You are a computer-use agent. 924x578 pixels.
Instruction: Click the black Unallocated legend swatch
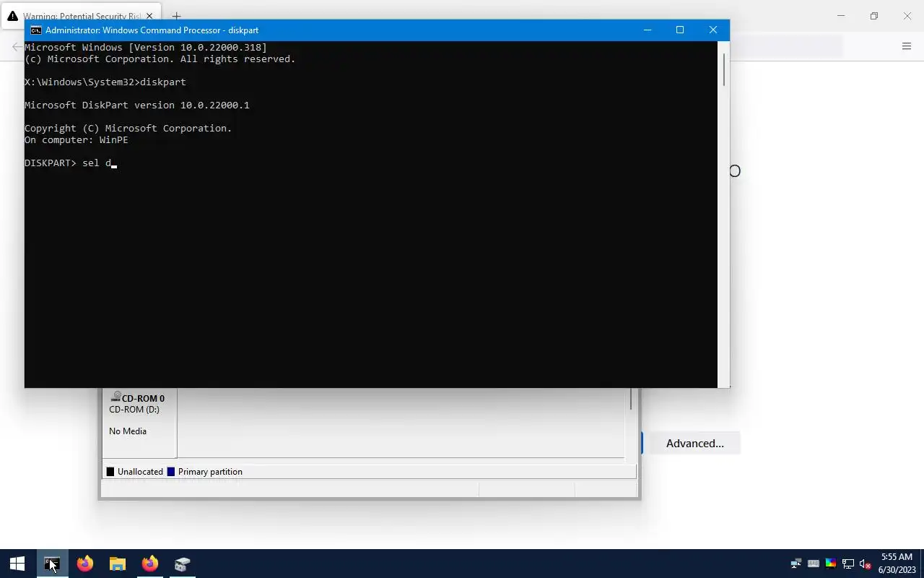coord(110,472)
